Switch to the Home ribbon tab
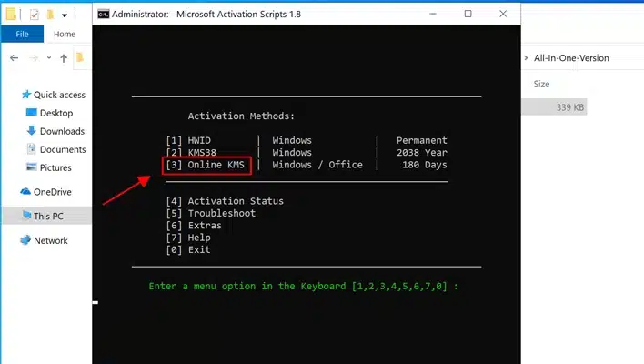 pyautogui.click(x=64, y=34)
